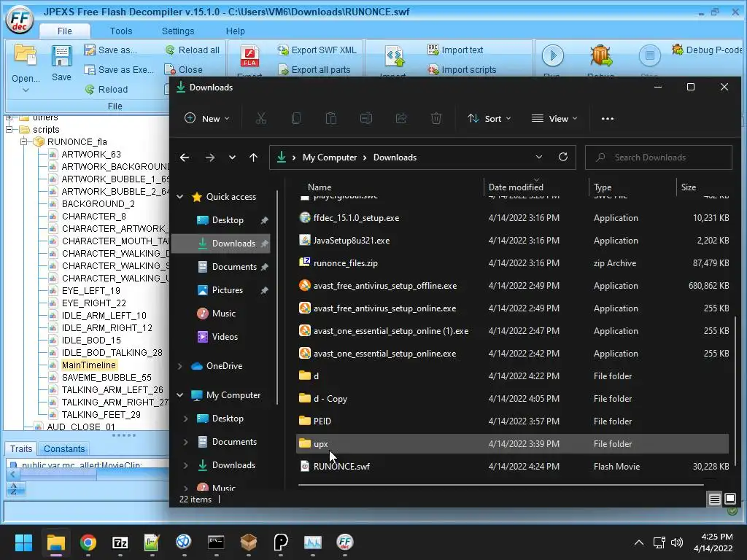
Task: Open See more options ellipsis menu
Action: coord(608,119)
